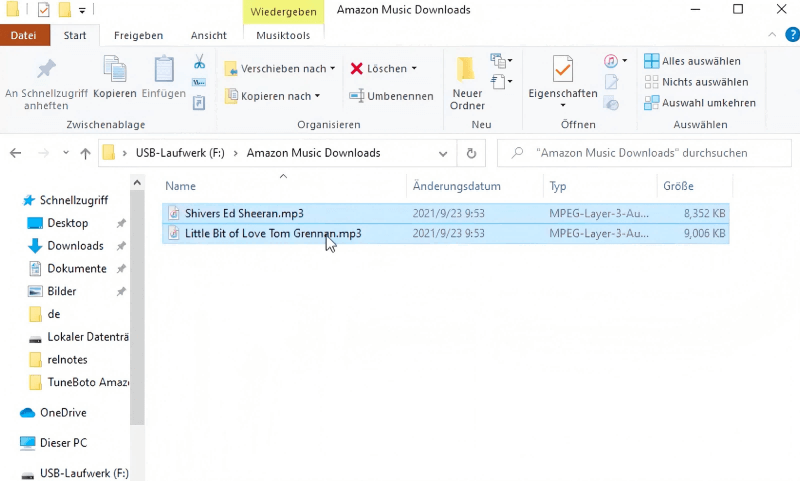Open the address bar history dropdown
The image size is (800, 481).
point(443,154)
